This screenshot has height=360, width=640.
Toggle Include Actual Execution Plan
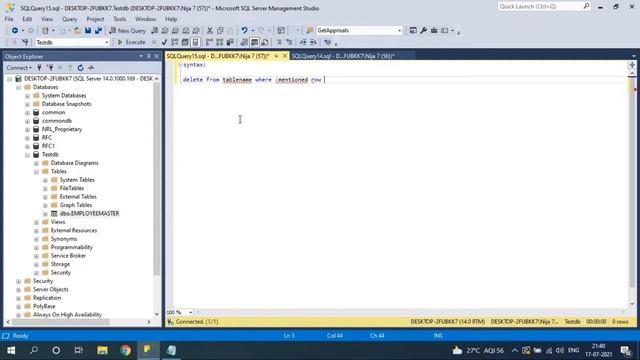tap(209, 42)
